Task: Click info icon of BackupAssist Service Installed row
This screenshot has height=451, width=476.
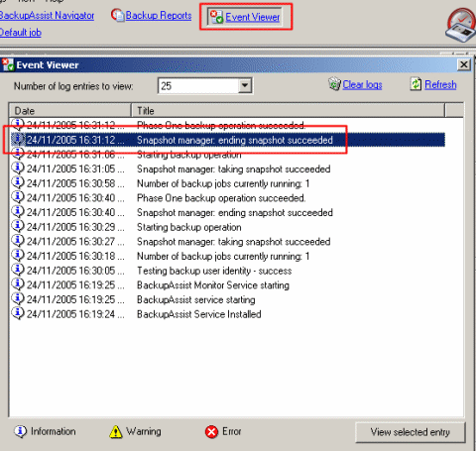Action: coord(18,313)
